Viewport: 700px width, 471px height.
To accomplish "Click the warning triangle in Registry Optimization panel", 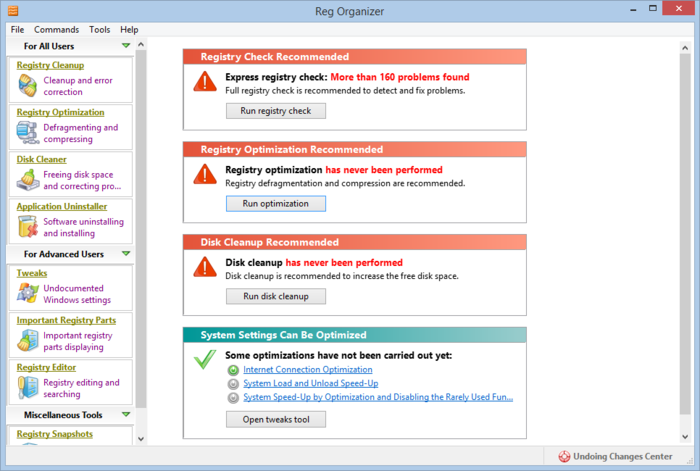I will point(205,174).
